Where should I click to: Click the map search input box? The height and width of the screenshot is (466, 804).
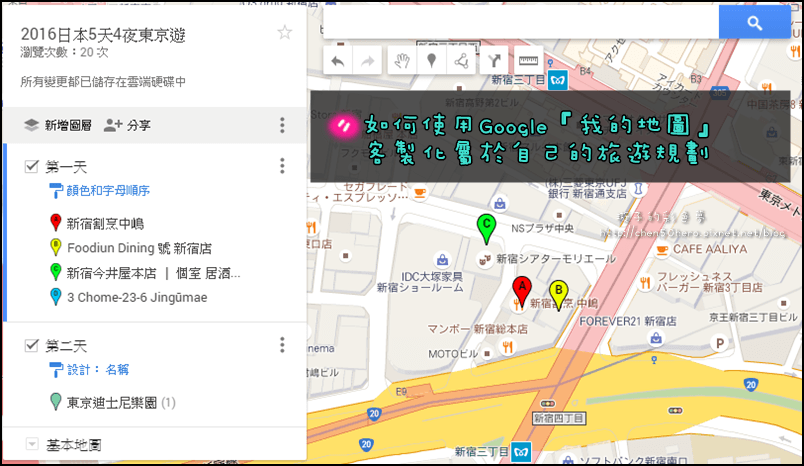click(520, 23)
